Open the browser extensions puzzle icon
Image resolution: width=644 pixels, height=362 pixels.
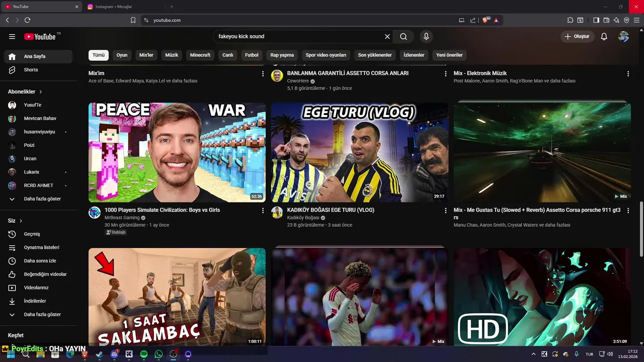[x=570, y=20]
